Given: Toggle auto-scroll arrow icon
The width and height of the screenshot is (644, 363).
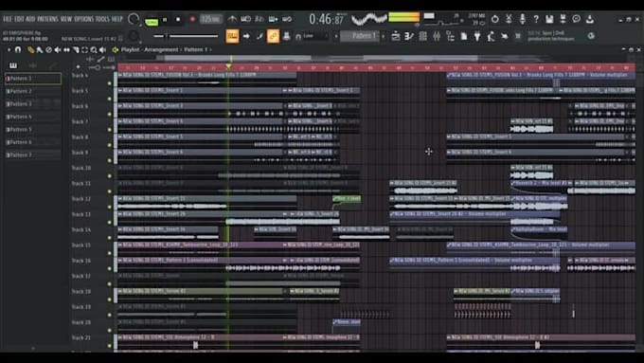Looking at the screenshot, I should (x=246, y=36).
